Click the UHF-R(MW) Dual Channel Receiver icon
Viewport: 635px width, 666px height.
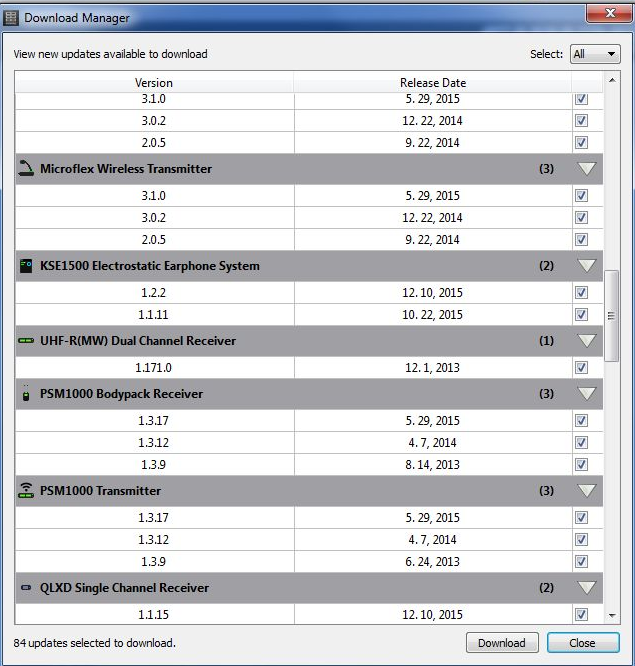click(26, 341)
